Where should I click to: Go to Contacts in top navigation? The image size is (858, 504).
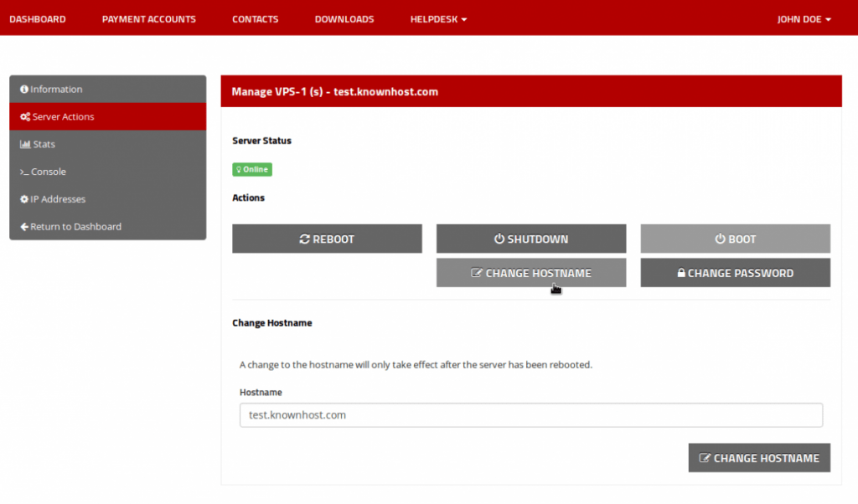pos(255,19)
